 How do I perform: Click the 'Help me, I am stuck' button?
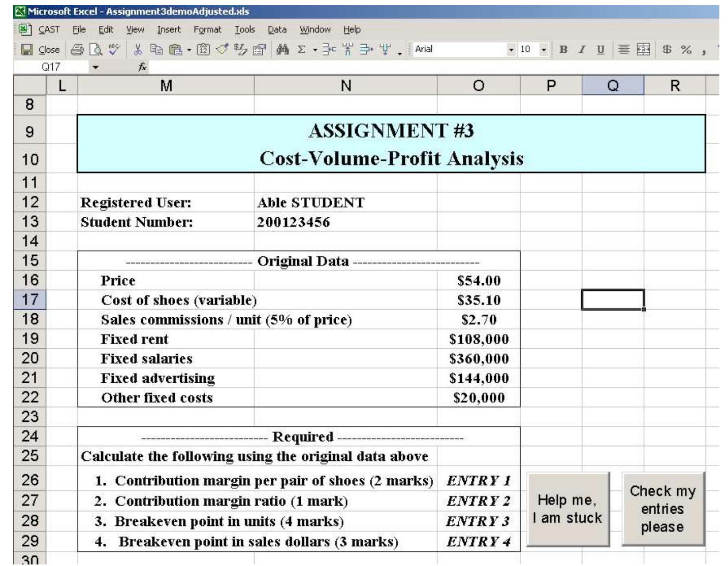pos(568,509)
